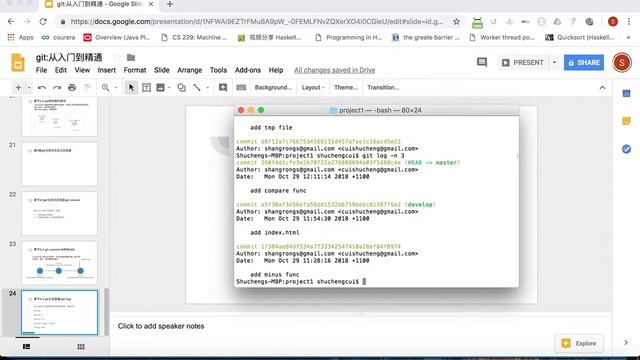Screen dimensions: 640x360
Task: Click the browser address bar URL
Action: click(x=256, y=22)
